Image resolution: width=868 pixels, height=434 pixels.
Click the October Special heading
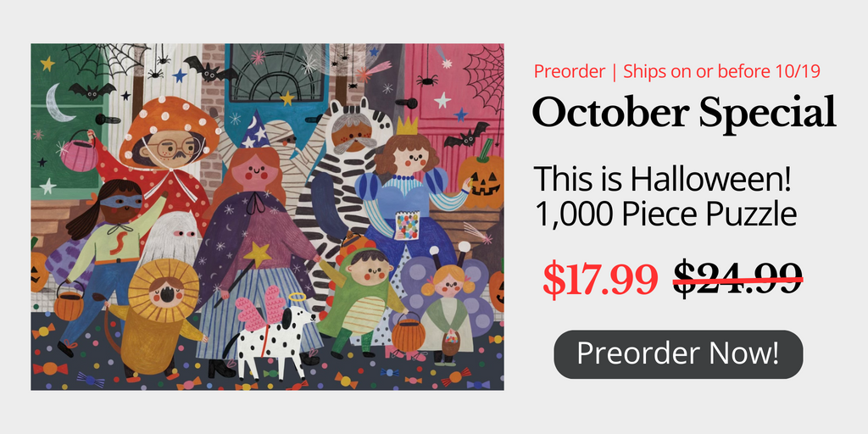(684, 113)
